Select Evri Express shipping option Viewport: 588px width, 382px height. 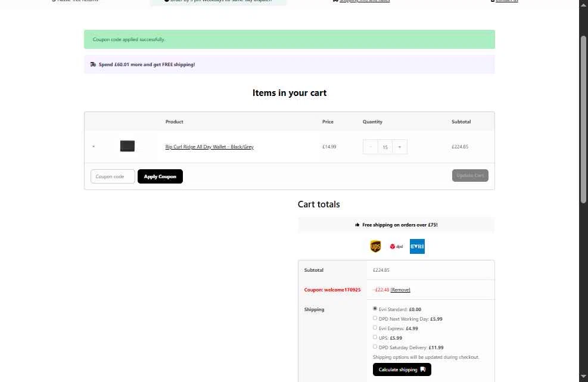(x=375, y=328)
